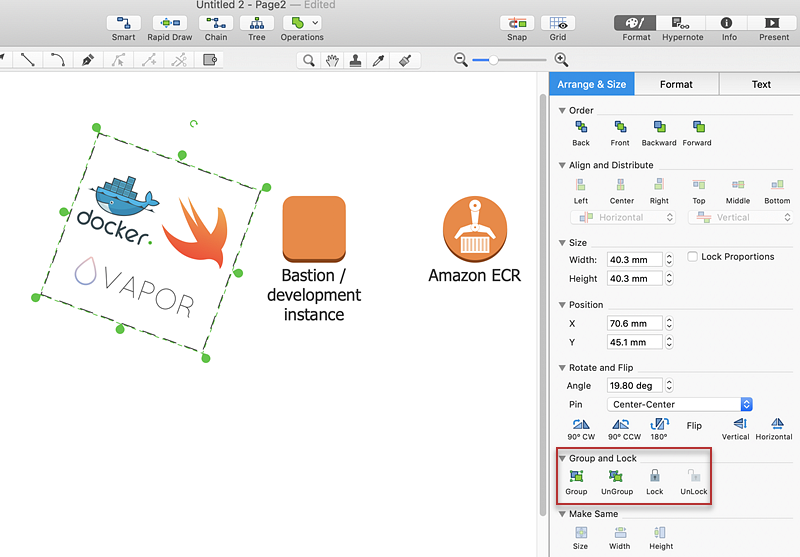This screenshot has height=557, width=800.
Task: Collapse the Align and Distribute section
Action: tap(562, 165)
